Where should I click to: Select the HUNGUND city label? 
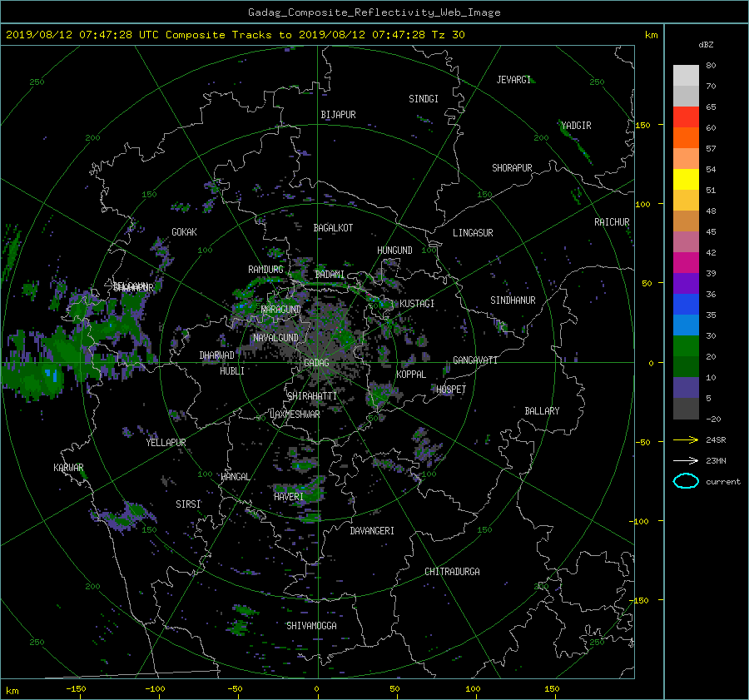click(x=394, y=251)
